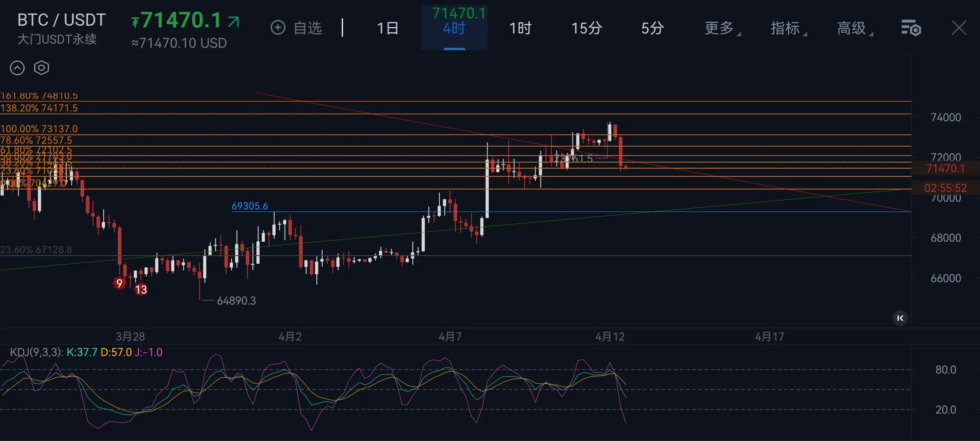980x441 pixels.
Task: Click the collapse chart up-arrow icon
Action: click(17, 68)
